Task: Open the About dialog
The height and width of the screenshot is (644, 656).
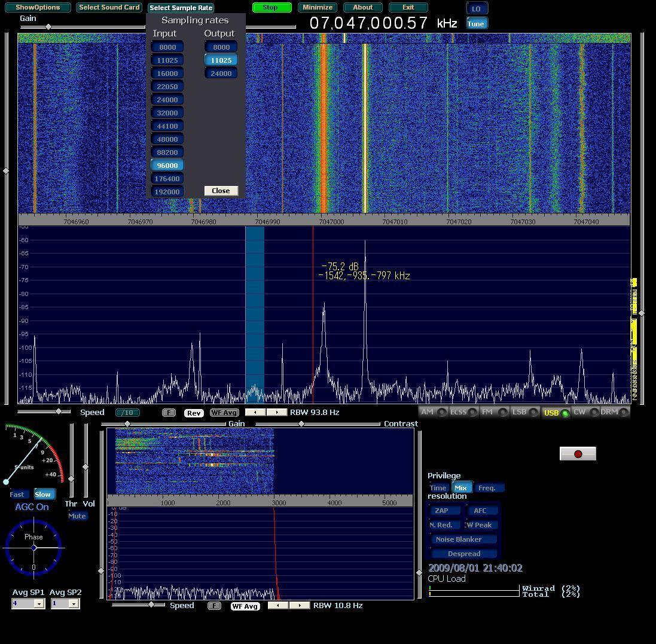Action: pyautogui.click(x=362, y=8)
